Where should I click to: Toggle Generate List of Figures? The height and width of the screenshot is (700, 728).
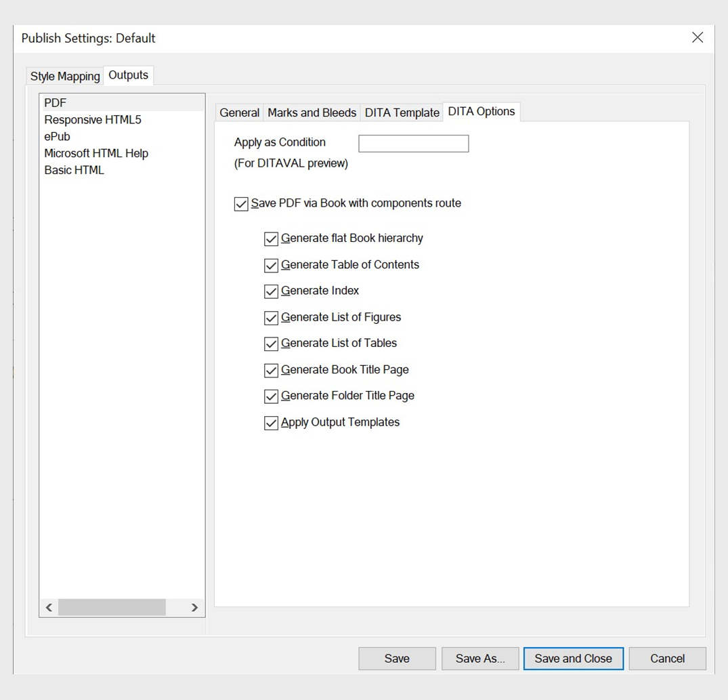tap(271, 318)
